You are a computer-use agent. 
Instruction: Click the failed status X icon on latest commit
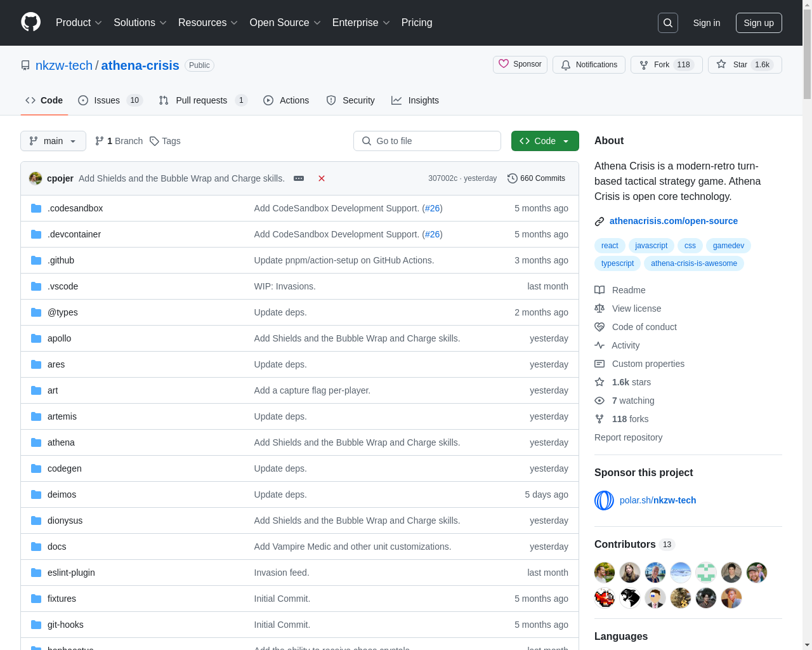point(322,178)
